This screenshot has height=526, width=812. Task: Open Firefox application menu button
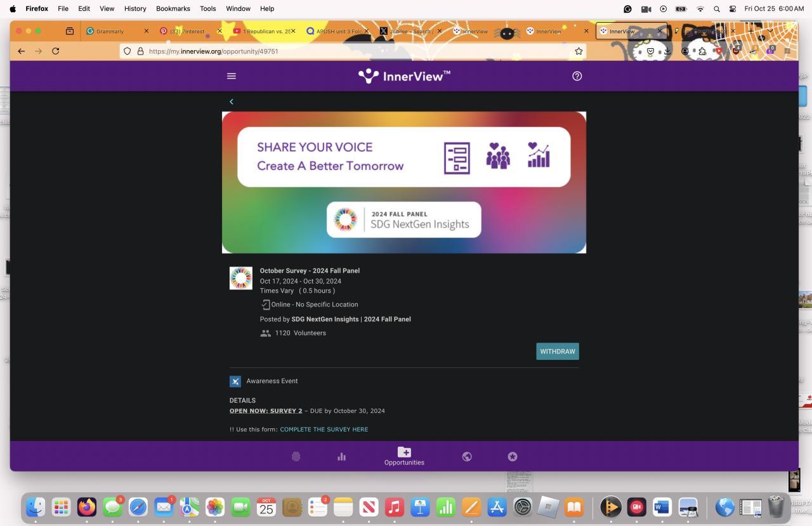(787, 51)
